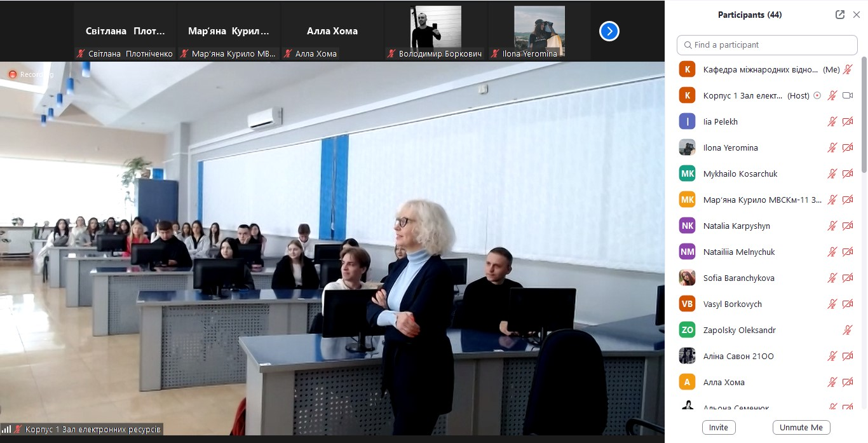Click video-off icon for Natailiia Melnychuk
Viewport: 868px width, 443px height.
[848, 252]
